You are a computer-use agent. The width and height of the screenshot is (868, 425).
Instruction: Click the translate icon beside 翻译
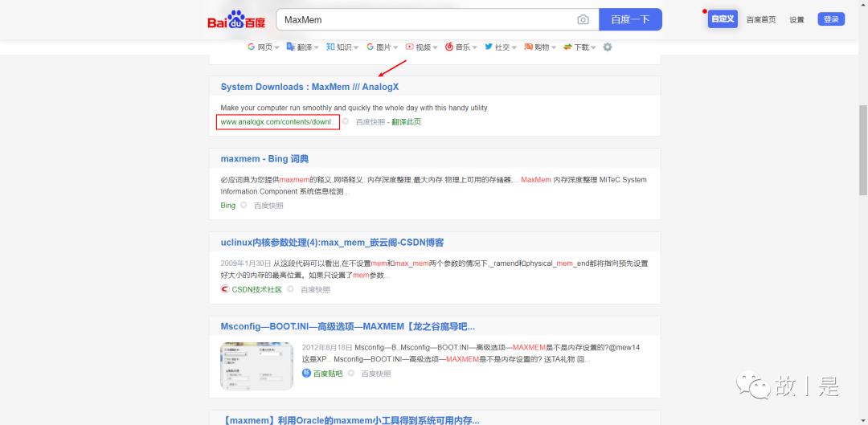[x=291, y=47]
